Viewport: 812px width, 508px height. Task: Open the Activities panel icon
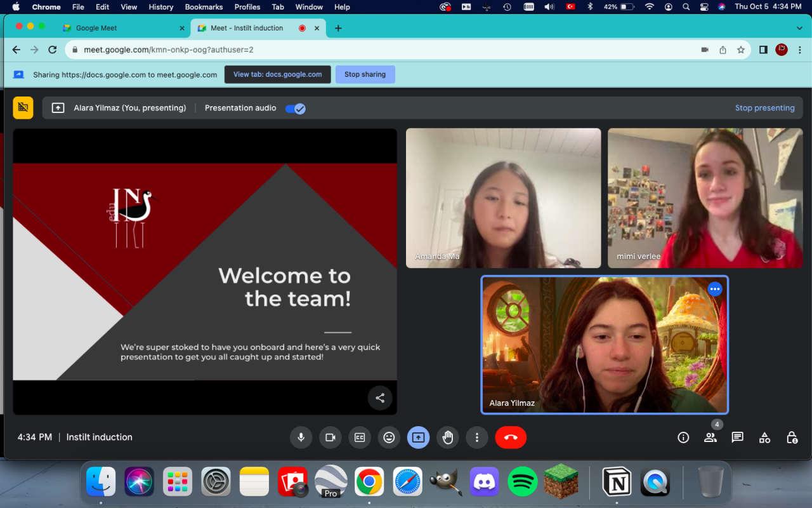pyautogui.click(x=764, y=438)
